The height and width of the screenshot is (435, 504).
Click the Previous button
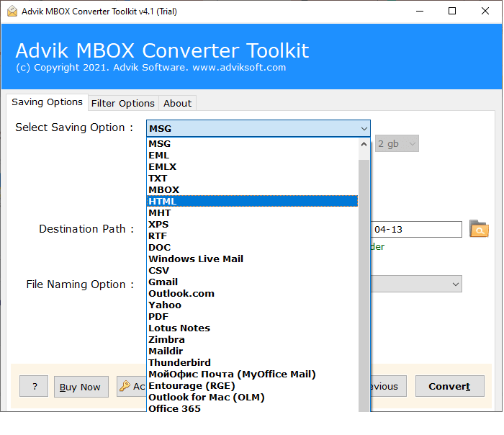[388, 386]
